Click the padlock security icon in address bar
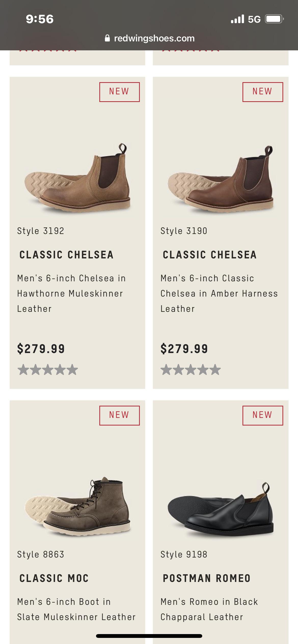This screenshot has height=644, width=298. click(x=108, y=38)
